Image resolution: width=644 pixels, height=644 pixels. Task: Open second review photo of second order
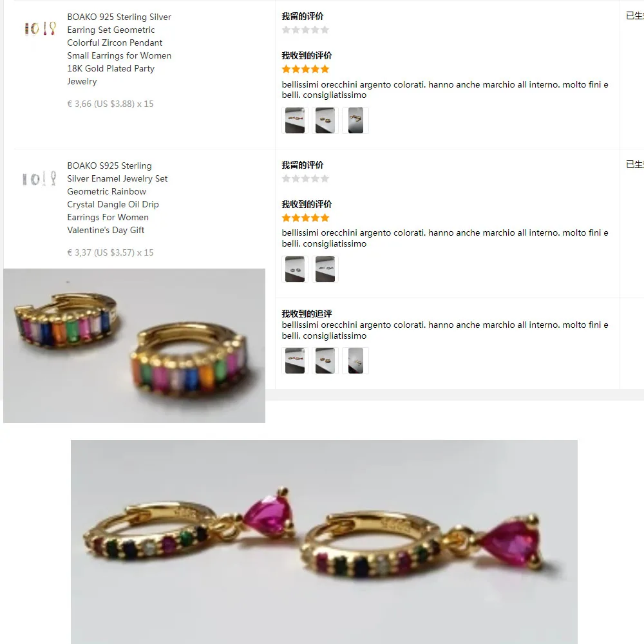tap(325, 269)
